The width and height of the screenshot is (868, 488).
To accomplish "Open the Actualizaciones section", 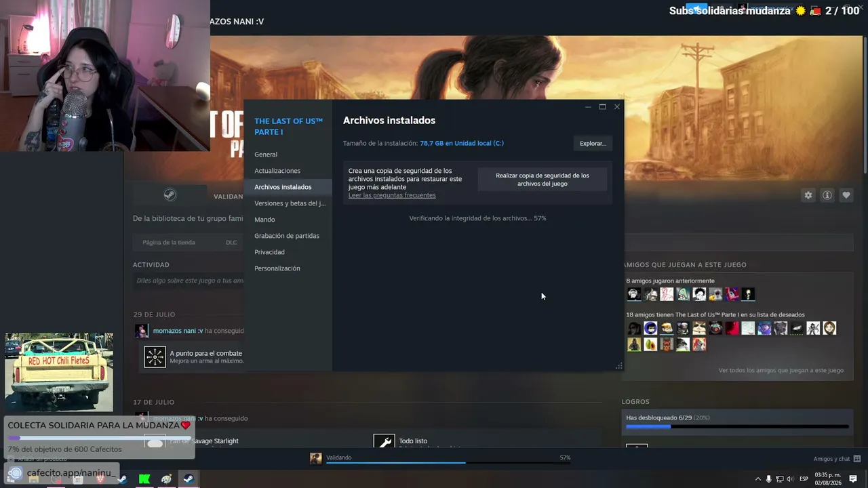I will click(288, 171).
